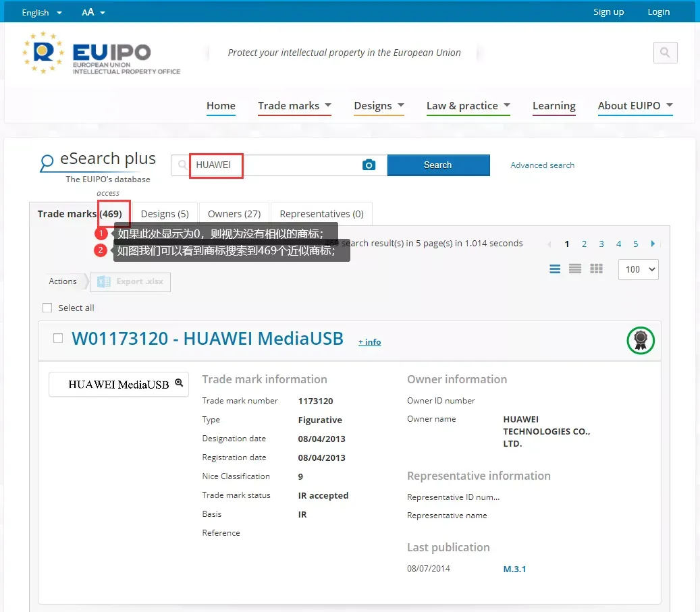
Task: Click the camera image search icon
Action: pos(369,165)
